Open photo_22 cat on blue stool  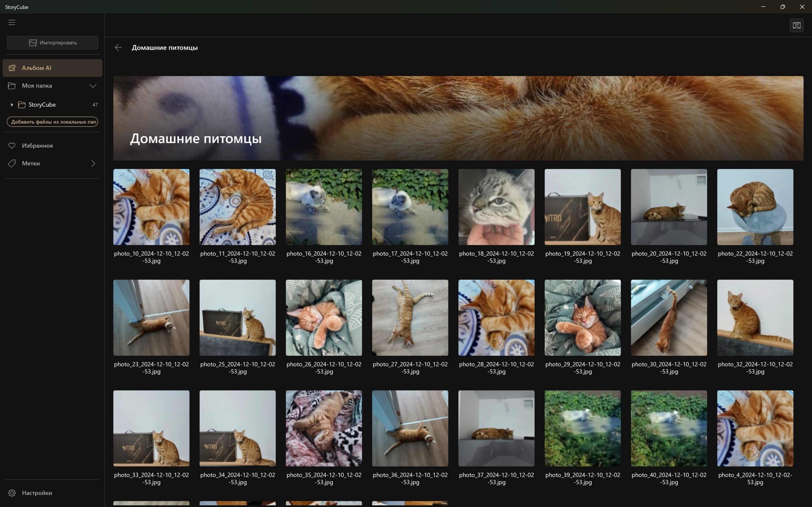pos(755,207)
